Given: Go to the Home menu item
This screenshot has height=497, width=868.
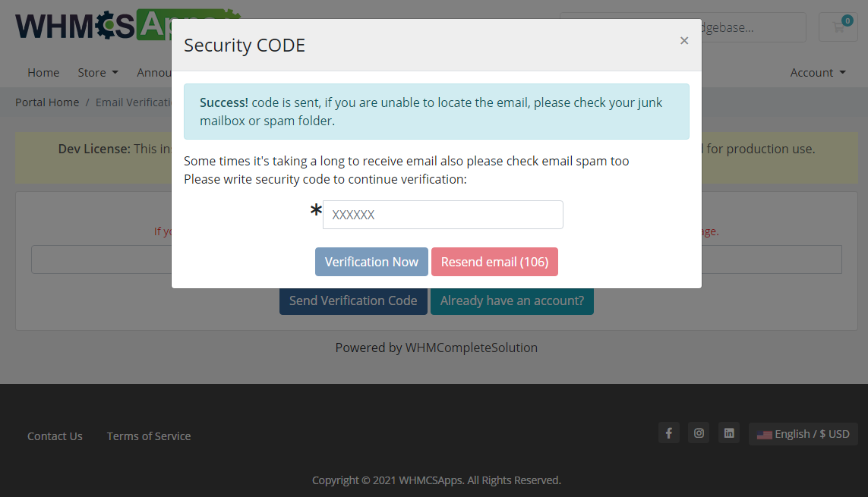Looking at the screenshot, I should tap(43, 72).
